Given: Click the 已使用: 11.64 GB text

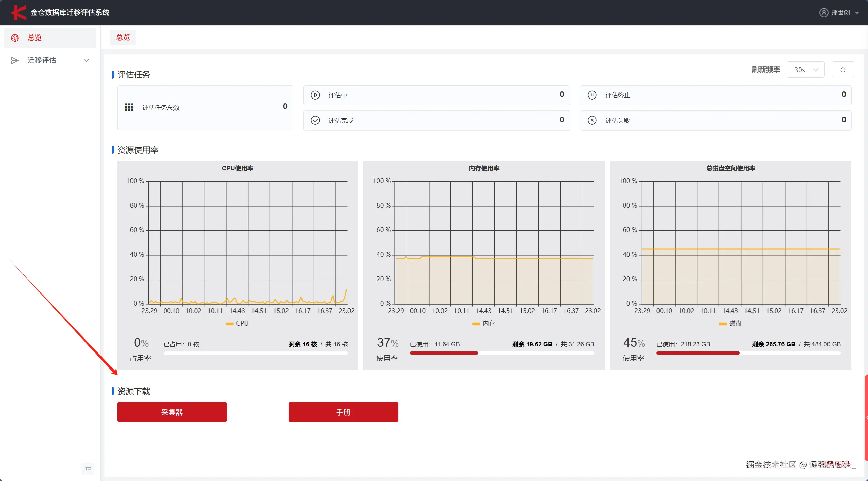Looking at the screenshot, I should pos(435,344).
